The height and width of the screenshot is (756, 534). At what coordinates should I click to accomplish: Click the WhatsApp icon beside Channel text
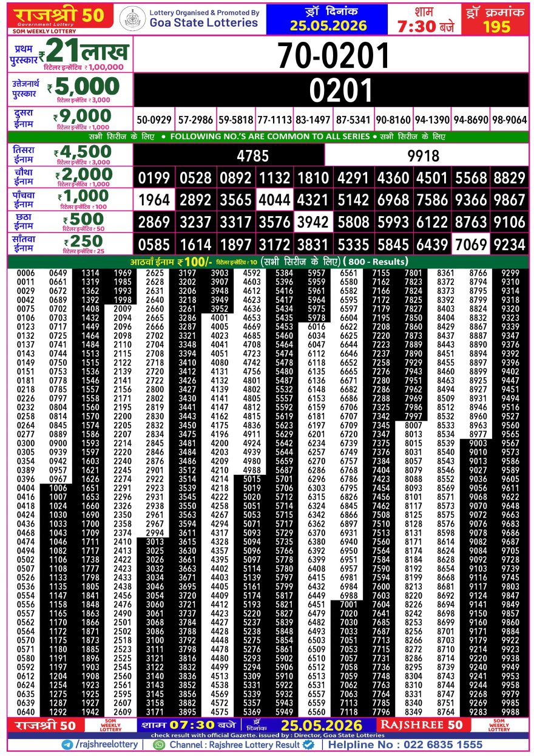159,744
